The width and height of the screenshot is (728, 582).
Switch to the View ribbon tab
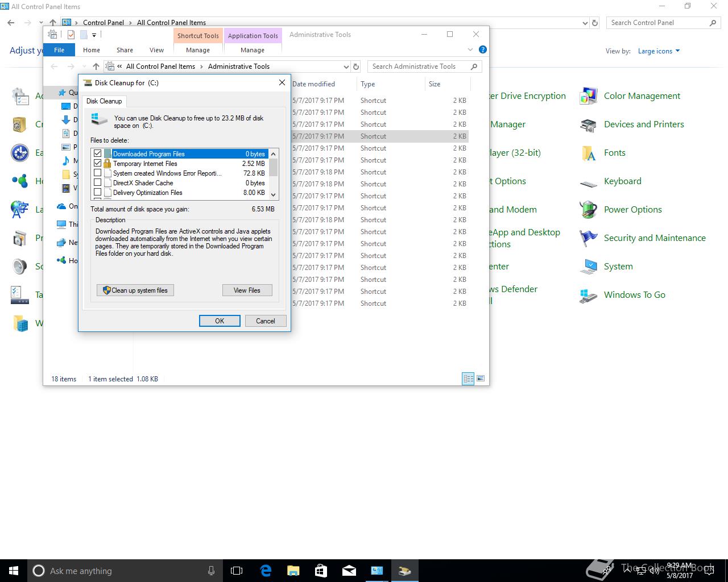click(x=156, y=50)
